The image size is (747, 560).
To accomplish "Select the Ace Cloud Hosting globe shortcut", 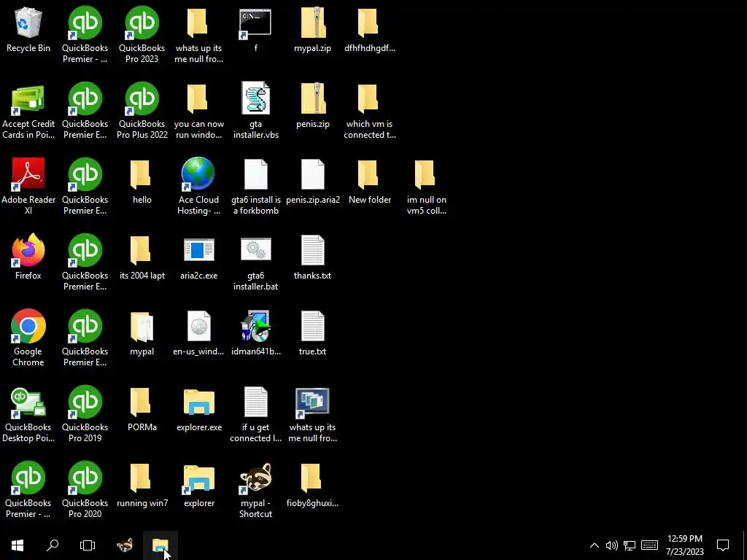I will pyautogui.click(x=198, y=186).
